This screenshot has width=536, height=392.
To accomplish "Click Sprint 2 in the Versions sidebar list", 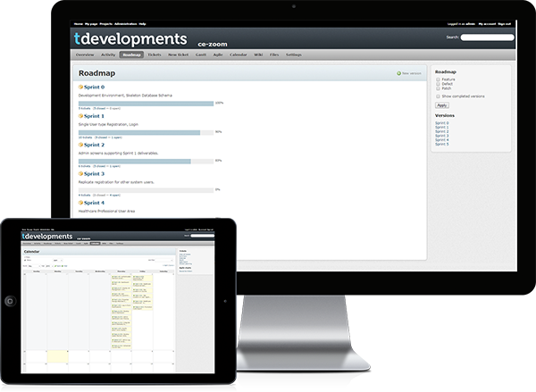I will [x=441, y=131].
